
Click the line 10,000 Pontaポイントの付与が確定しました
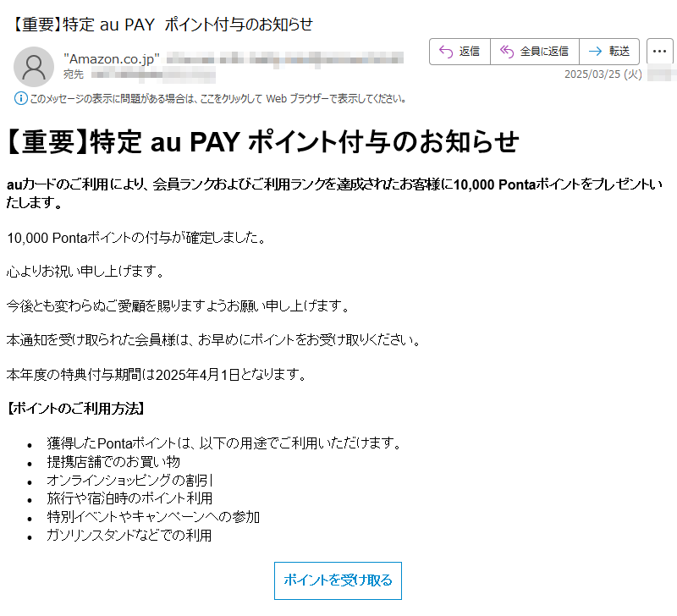point(136,238)
